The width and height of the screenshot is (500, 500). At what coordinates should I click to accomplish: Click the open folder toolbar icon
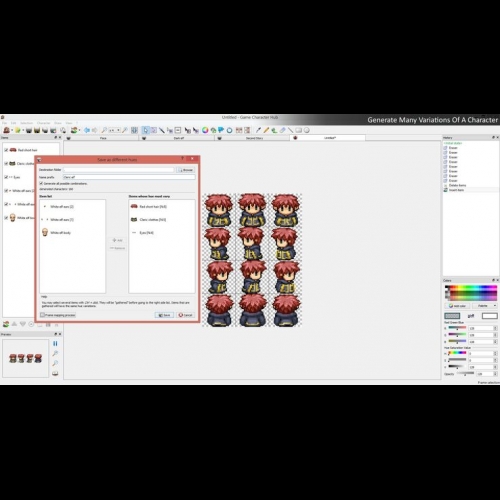[18, 130]
